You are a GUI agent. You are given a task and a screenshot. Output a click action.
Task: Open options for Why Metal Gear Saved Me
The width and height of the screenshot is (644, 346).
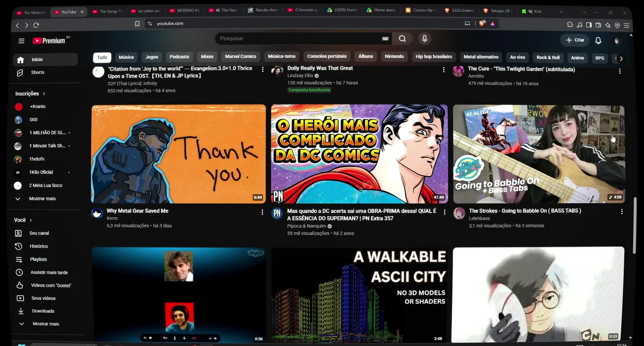coord(262,212)
